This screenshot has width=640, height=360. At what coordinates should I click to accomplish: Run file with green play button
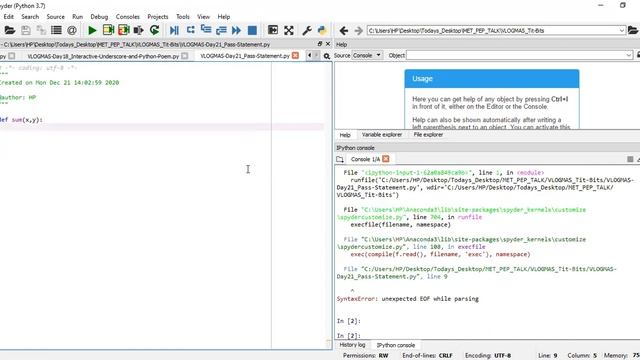(92, 30)
